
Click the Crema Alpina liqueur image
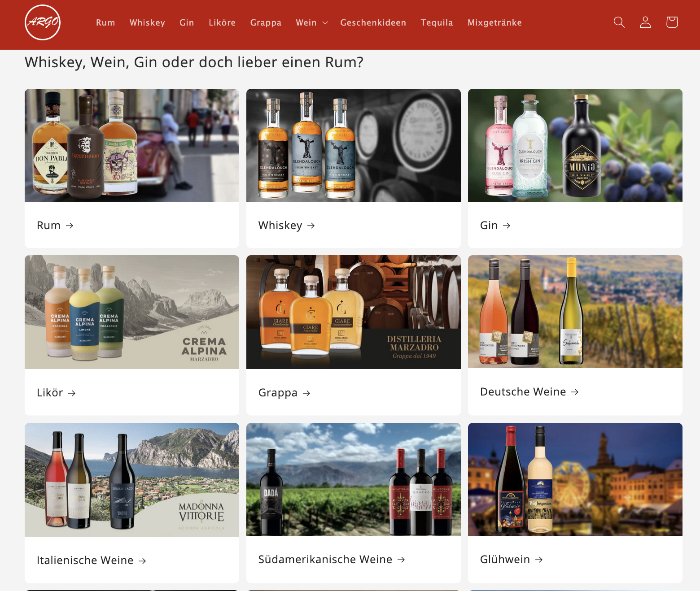(132, 312)
